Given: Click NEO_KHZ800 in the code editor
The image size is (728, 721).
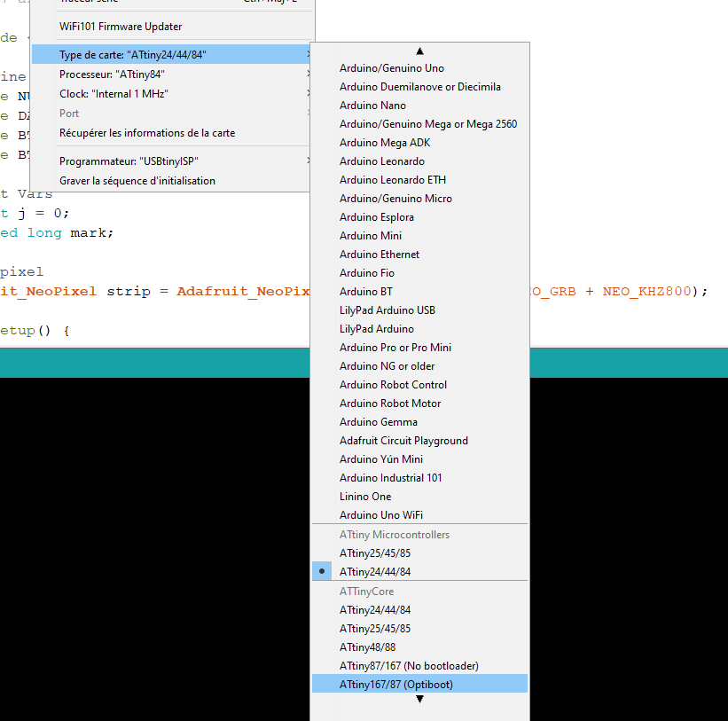Looking at the screenshot, I should 646,291.
